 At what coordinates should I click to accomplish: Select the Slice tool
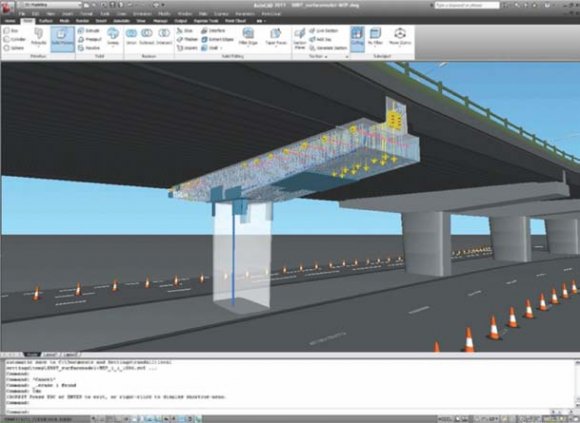coord(185,31)
